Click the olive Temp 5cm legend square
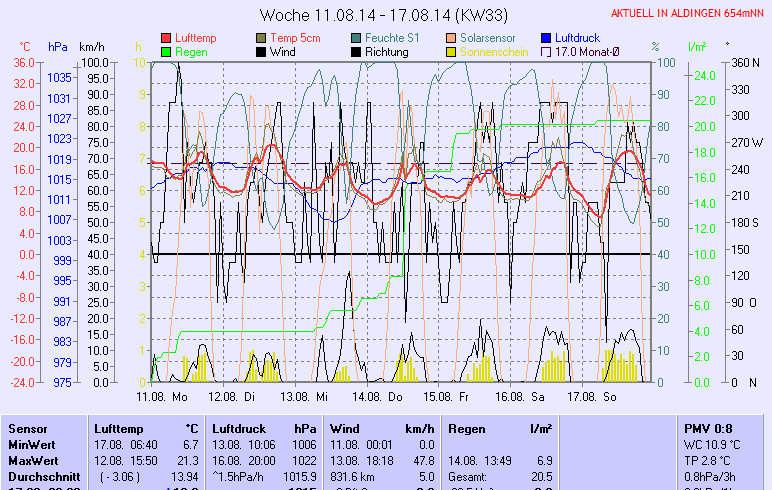The width and height of the screenshot is (772, 490). pyautogui.click(x=262, y=38)
